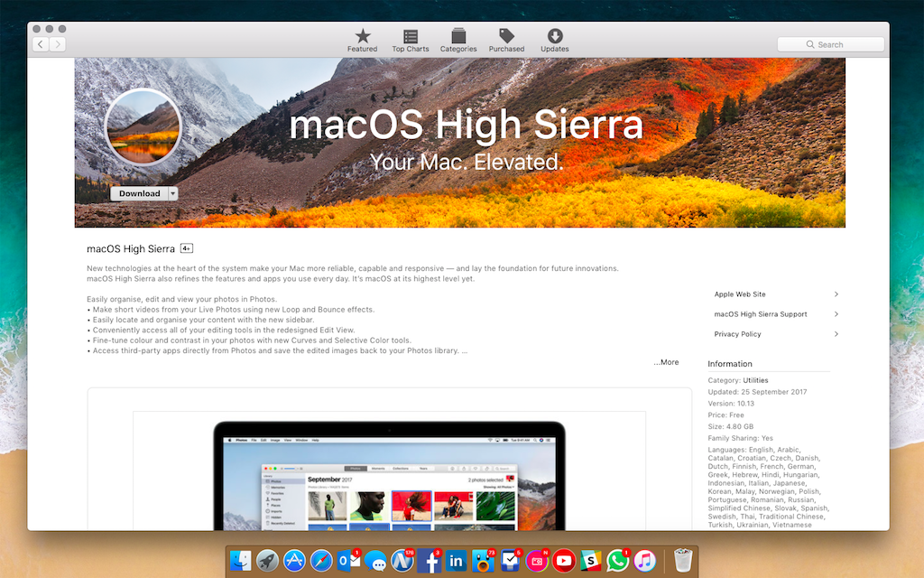This screenshot has height=578, width=924.
Task: Launch WhatsApp from the dock
Action: click(617, 561)
